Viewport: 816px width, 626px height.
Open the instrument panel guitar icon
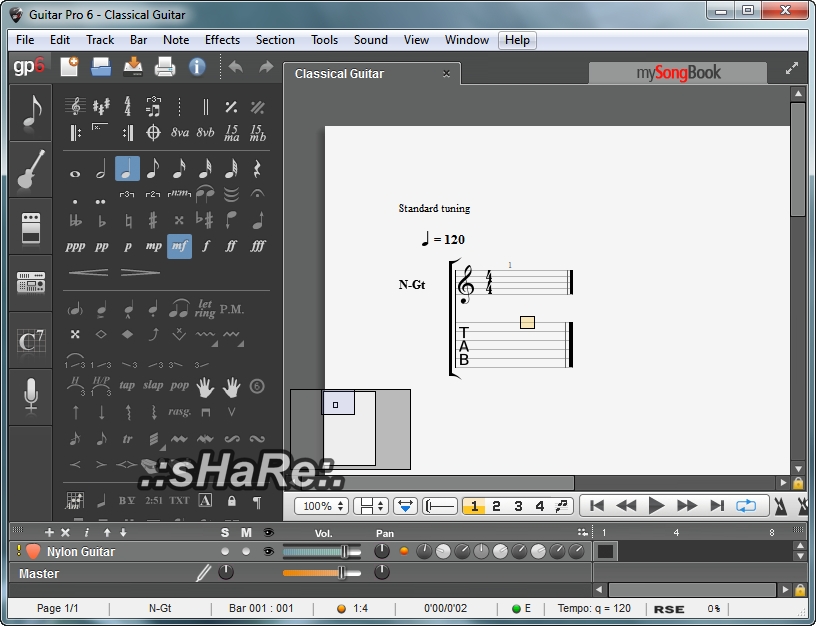point(31,169)
